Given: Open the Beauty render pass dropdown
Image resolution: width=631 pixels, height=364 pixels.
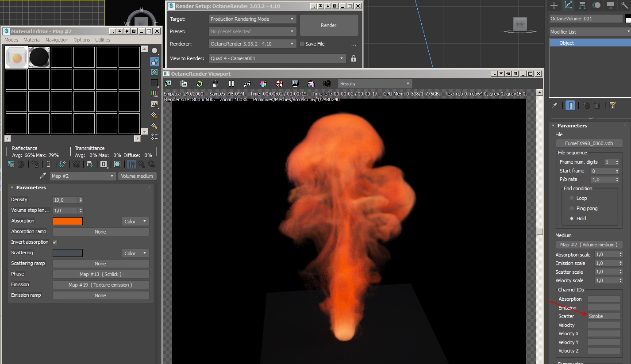Looking at the screenshot, I should [x=375, y=84].
